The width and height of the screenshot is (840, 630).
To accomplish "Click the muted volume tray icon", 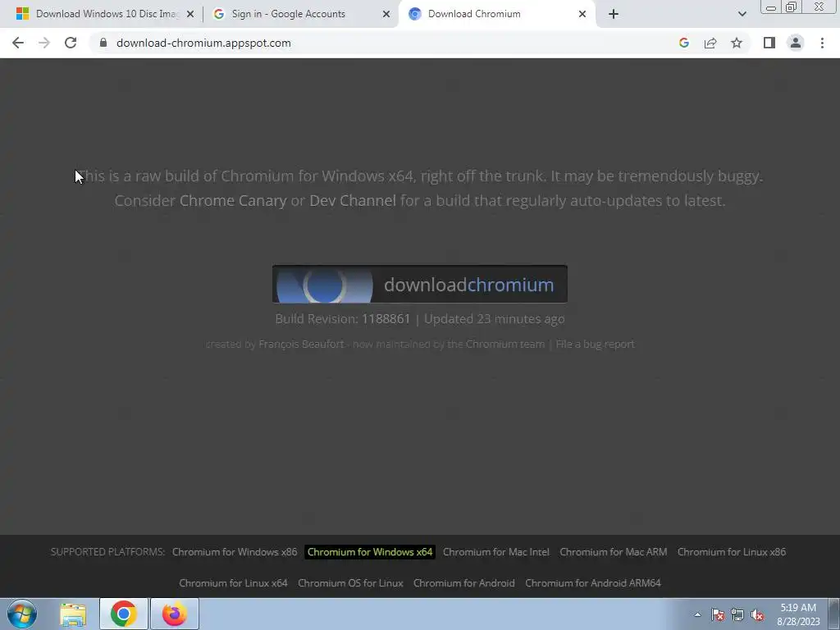I will point(757,615).
